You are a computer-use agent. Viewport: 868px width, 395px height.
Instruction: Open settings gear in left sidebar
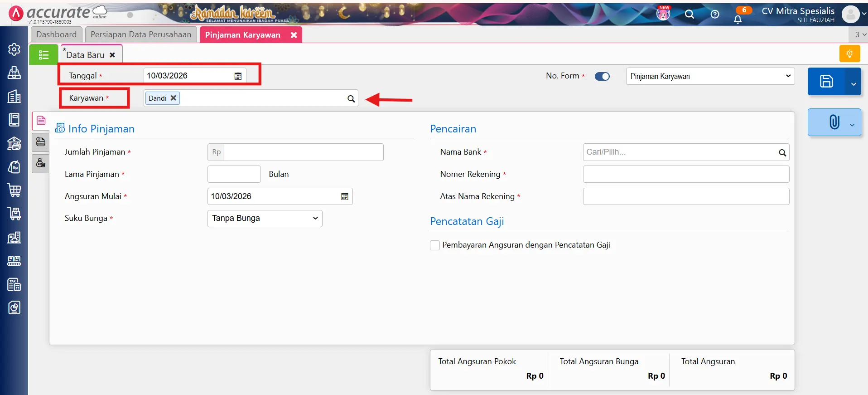pyautogui.click(x=14, y=49)
